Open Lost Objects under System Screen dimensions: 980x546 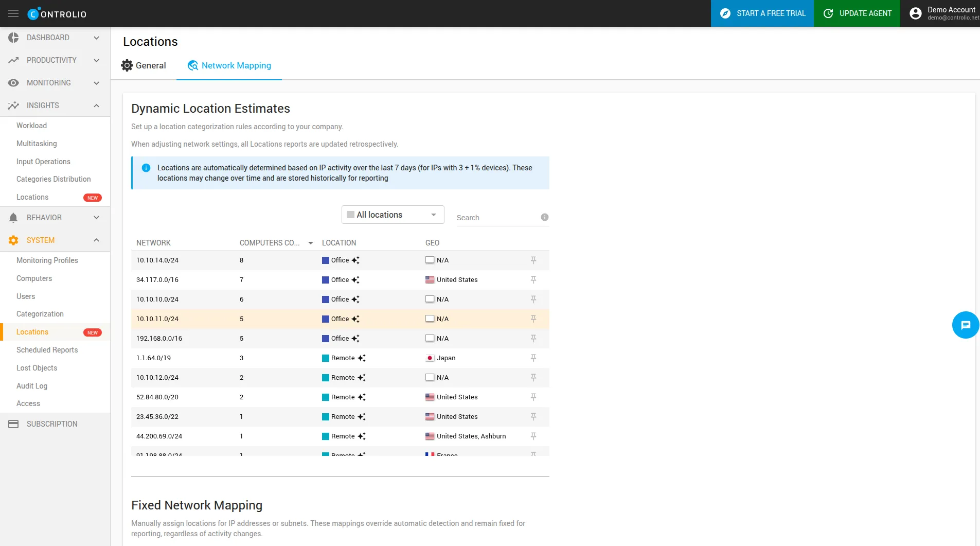pyautogui.click(x=37, y=368)
